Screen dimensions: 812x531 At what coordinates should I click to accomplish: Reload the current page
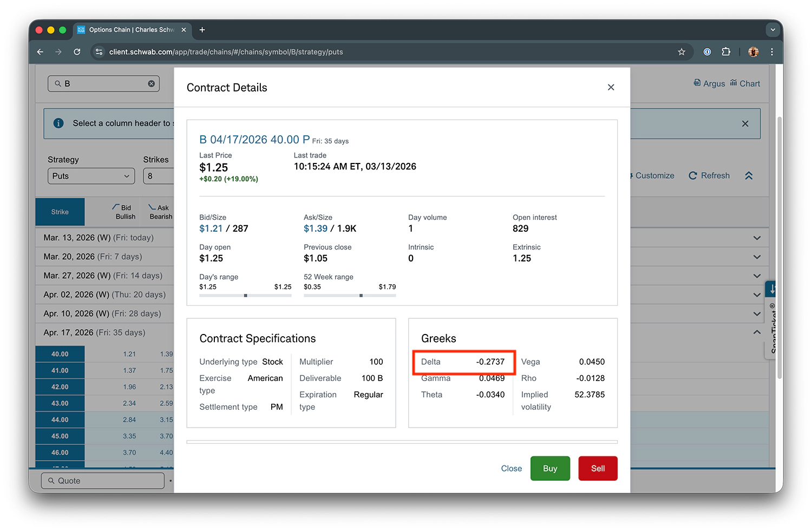(77, 52)
